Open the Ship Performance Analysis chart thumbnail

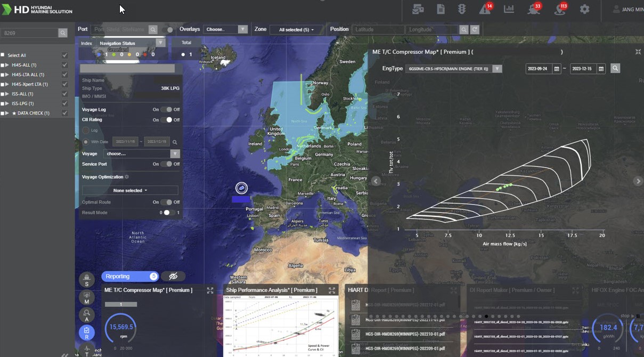coord(281,326)
